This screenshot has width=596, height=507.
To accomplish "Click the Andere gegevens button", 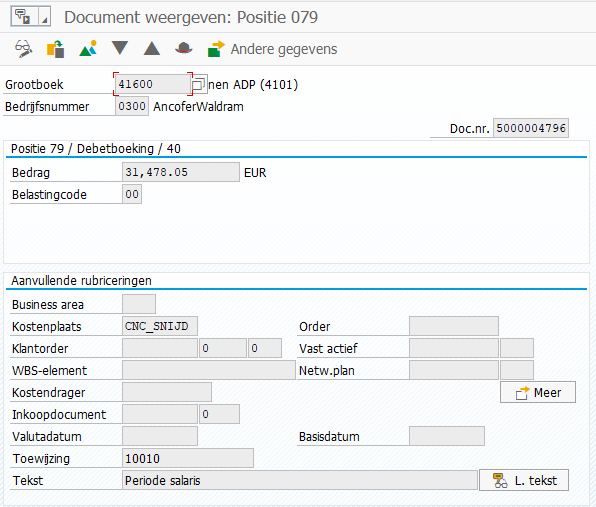I will coord(272,49).
